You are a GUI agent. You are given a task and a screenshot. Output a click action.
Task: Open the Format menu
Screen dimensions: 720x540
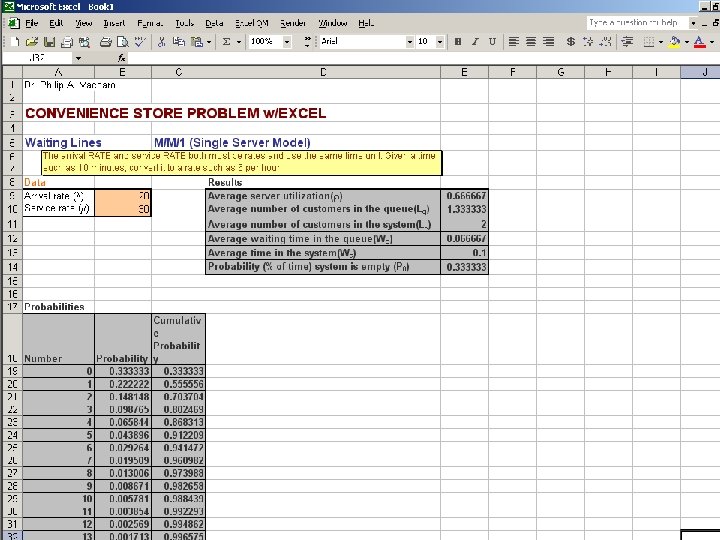coord(150,23)
